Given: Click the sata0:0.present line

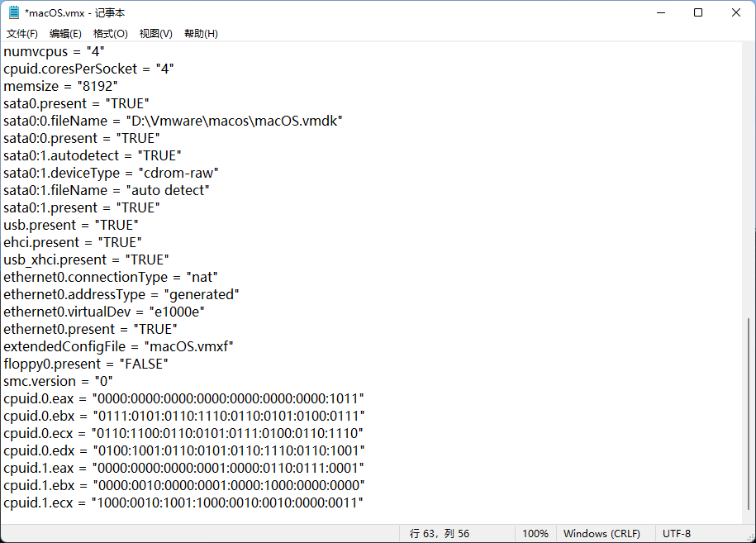Looking at the screenshot, I should [x=82, y=138].
